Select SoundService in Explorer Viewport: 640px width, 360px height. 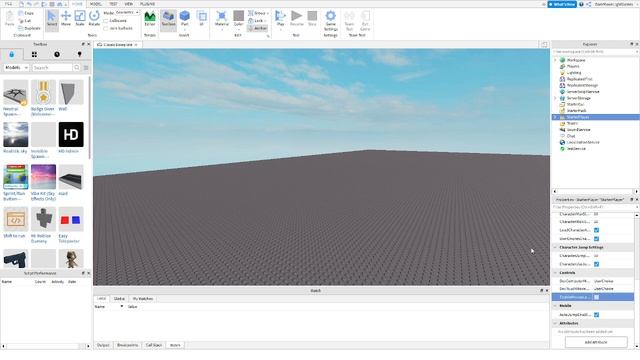tap(578, 129)
